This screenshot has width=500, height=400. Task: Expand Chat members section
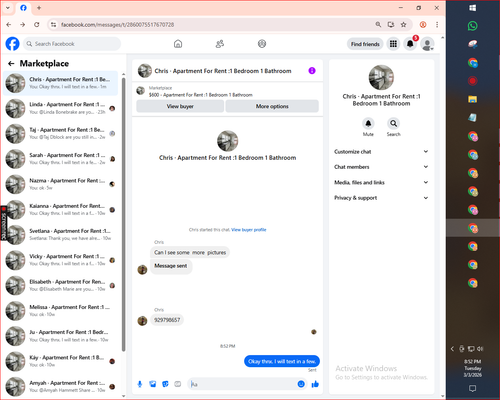coord(381,167)
